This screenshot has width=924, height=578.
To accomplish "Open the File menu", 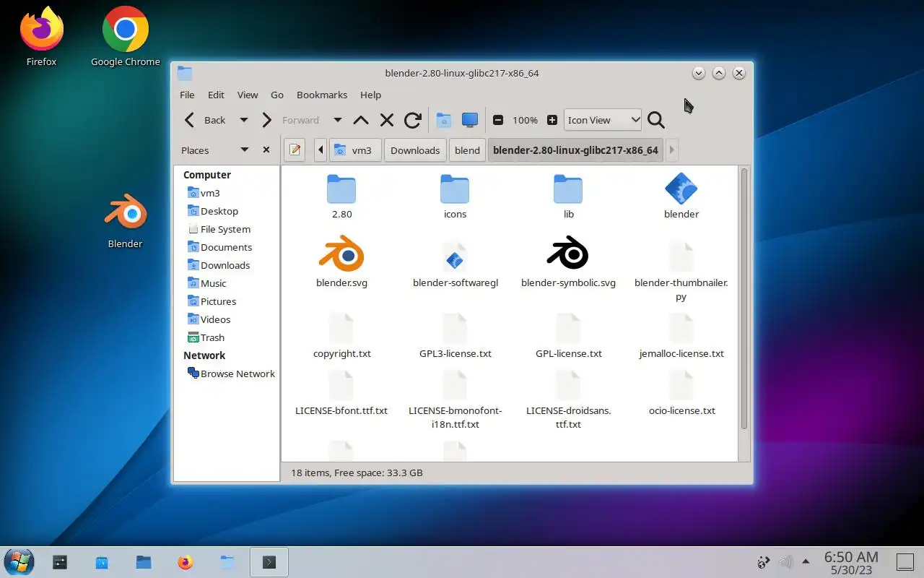I will [x=187, y=95].
